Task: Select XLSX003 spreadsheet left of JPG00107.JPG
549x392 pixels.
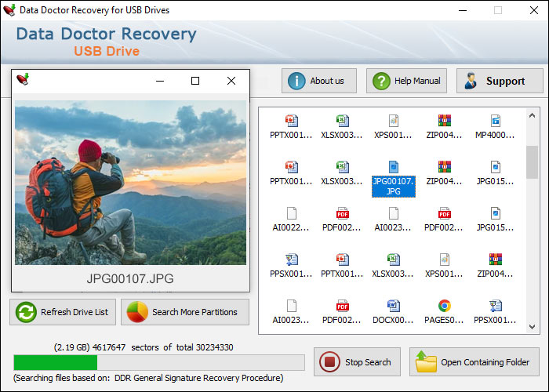Action: (342, 173)
